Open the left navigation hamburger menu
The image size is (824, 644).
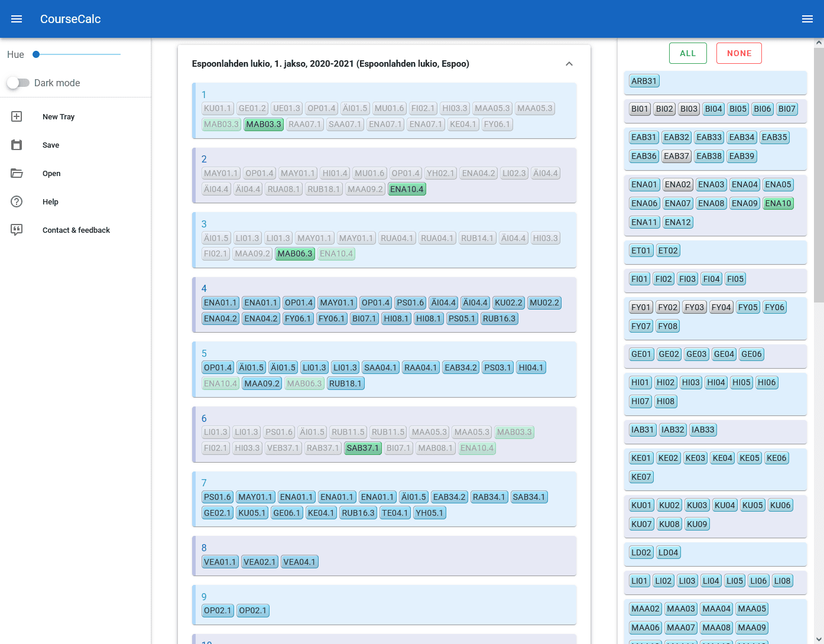click(16, 18)
